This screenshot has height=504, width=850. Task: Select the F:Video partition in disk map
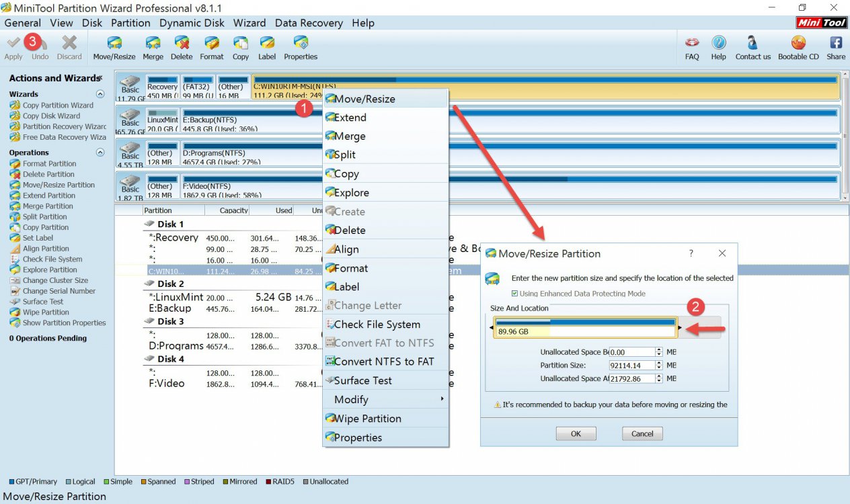(510, 186)
